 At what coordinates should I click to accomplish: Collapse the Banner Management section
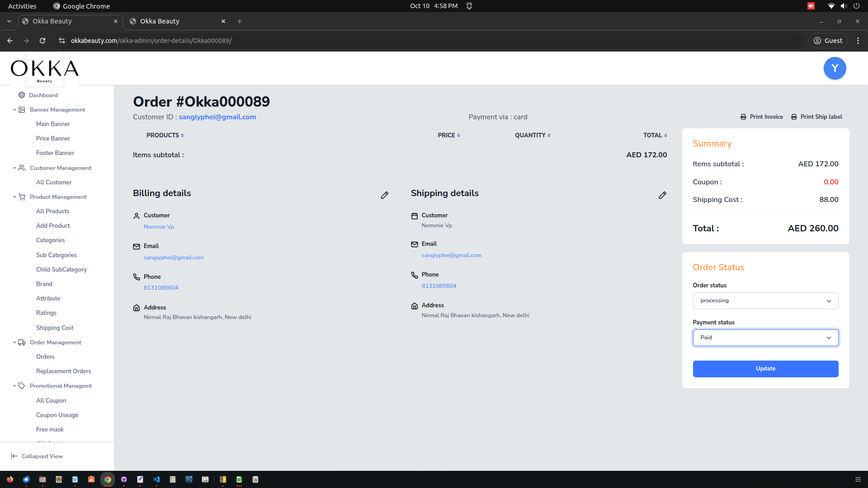pyautogui.click(x=14, y=110)
